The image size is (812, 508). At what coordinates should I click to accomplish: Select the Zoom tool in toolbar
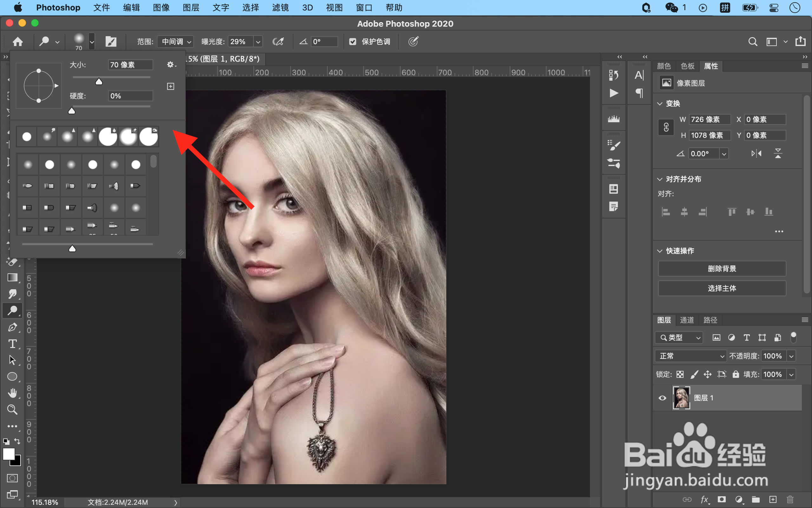(x=12, y=409)
